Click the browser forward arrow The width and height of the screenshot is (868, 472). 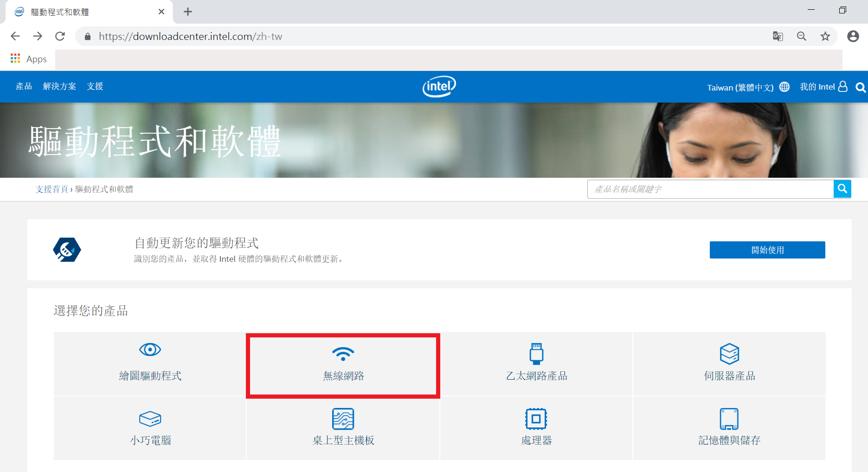point(38,36)
